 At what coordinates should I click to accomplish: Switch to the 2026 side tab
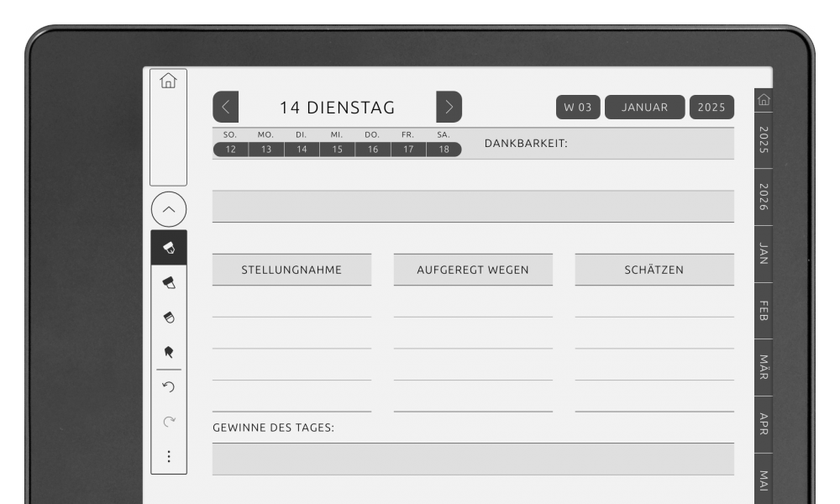click(764, 197)
